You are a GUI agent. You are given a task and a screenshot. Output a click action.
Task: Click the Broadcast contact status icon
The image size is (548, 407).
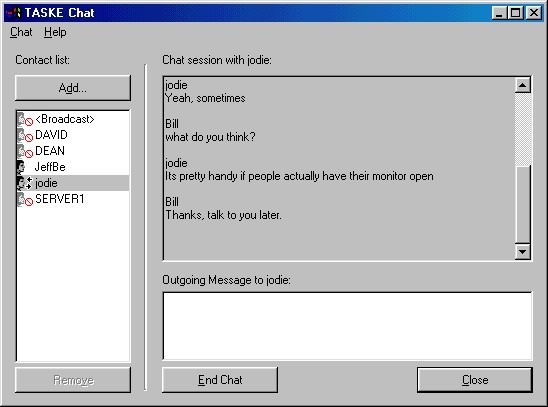(25, 119)
